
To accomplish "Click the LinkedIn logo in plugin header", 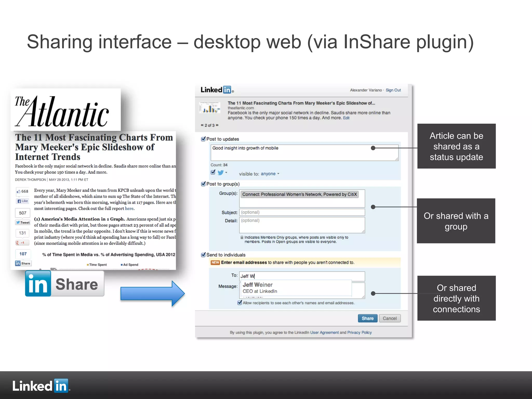I will 216,90.
